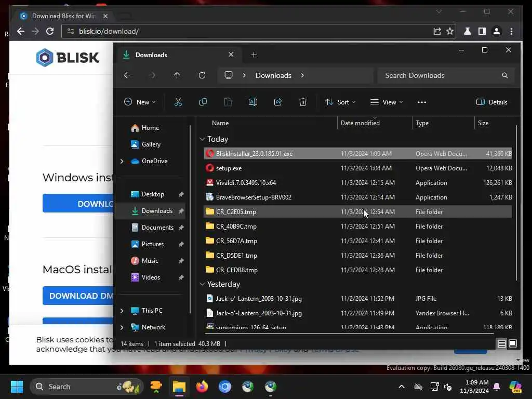Reload the blisk.io page in browser
Screen dimensions: 532x399
[50, 31]
